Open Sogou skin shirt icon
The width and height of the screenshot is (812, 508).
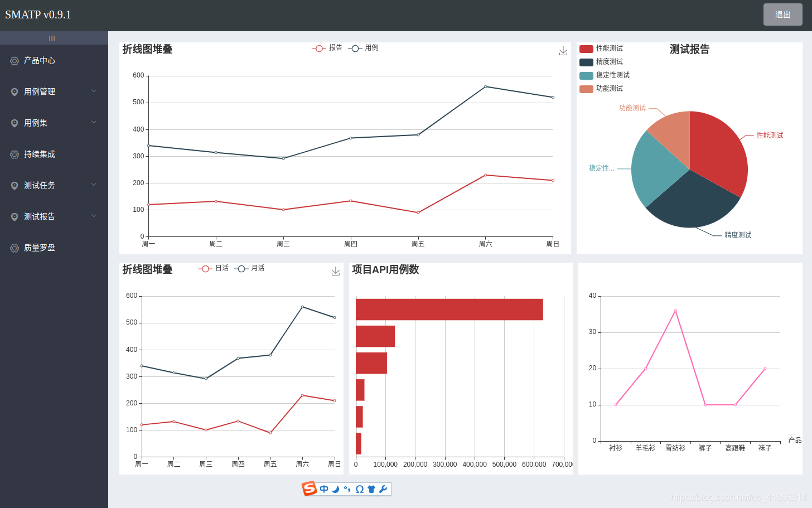pyautogui.click(x=371, y=489)
